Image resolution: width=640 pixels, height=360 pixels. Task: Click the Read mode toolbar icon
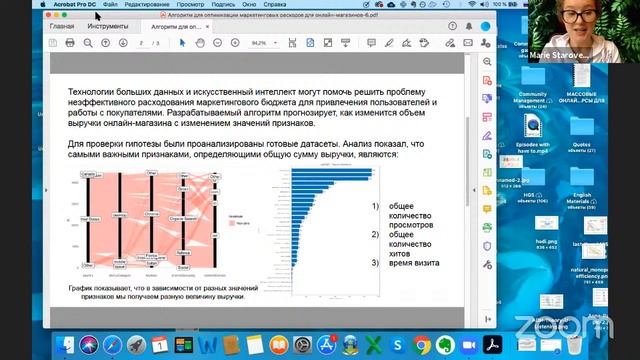[345, 43]
